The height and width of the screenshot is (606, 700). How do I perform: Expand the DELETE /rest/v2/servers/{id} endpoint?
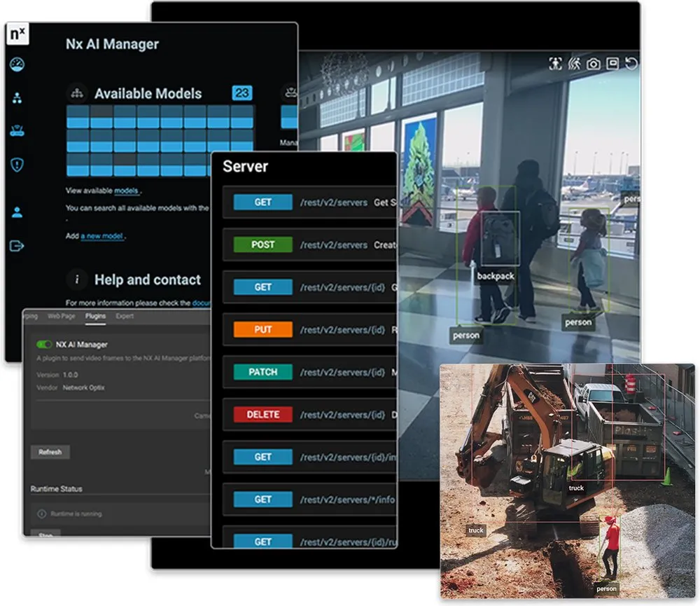(x=309, y=415)
